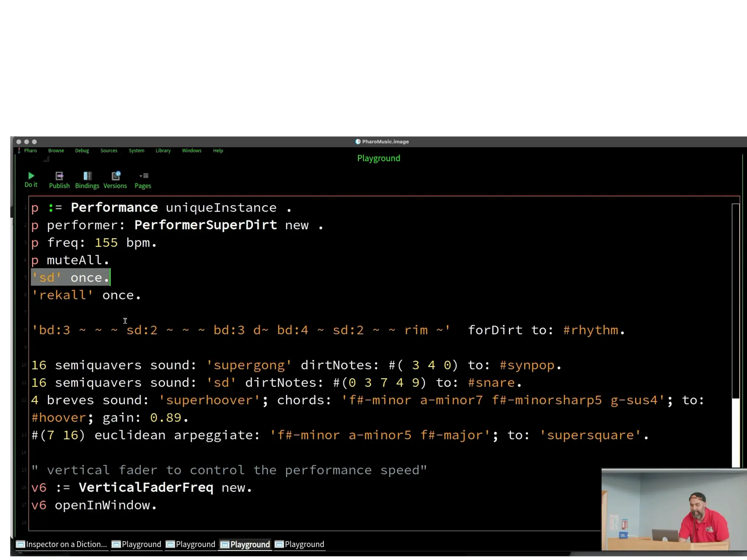This screenshot has height=560, width=747.
Task: Click the Publish toolbar icon
Action: click(x=59, y=176)
